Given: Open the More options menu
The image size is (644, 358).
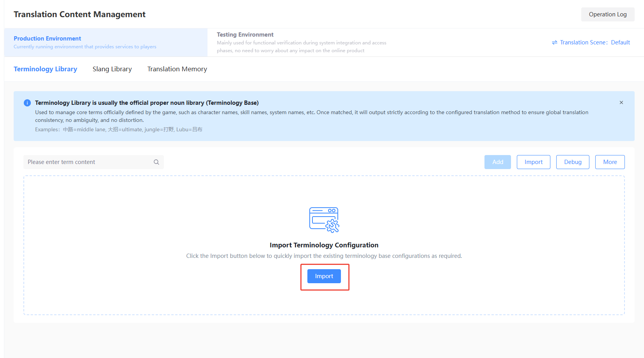Looking at the screenshot, I should coord(610,162).
